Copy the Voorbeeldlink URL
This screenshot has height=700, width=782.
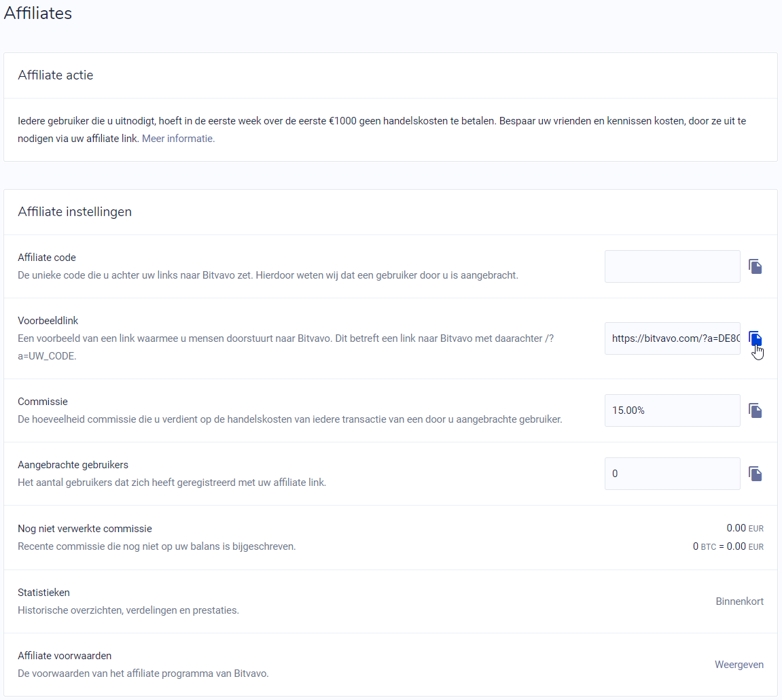755,338
